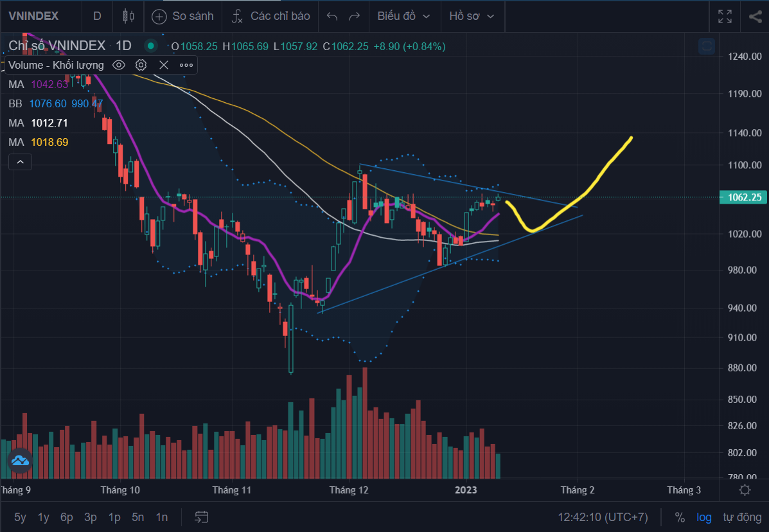Set range to 3p

[x=90, y=517]
